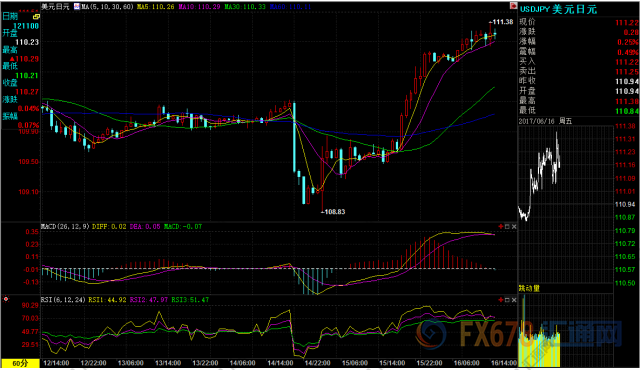Click the USDJPY 美元日元 title
640x370 pixels.
558,9
